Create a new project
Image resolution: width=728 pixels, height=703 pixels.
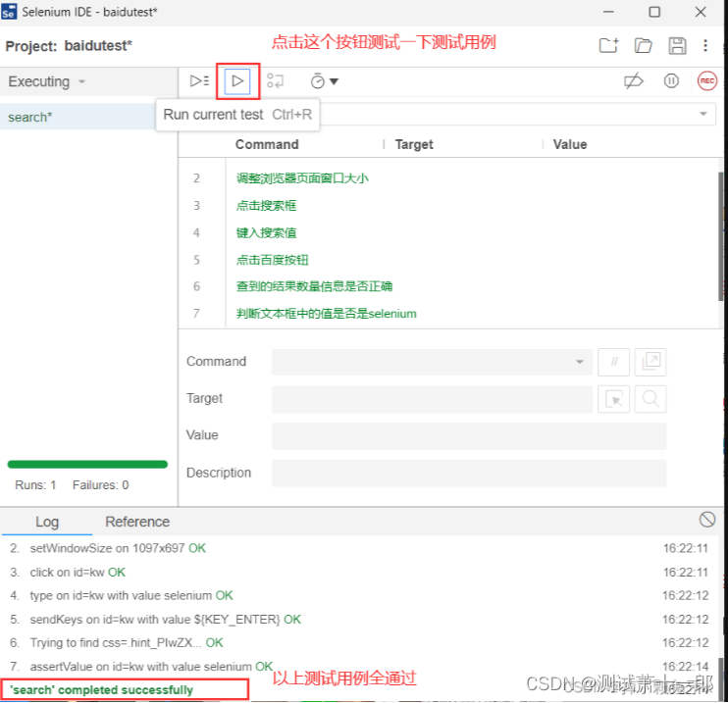(608, 45)
